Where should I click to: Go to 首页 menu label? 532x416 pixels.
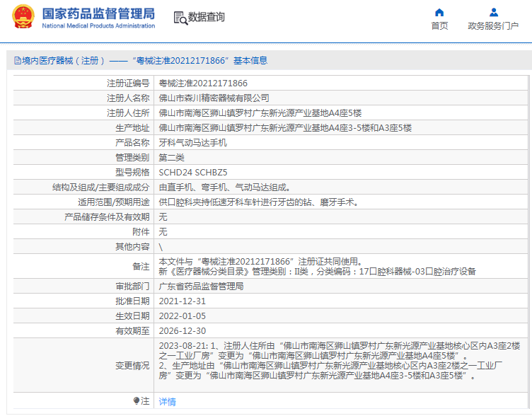tap(439, 26)
